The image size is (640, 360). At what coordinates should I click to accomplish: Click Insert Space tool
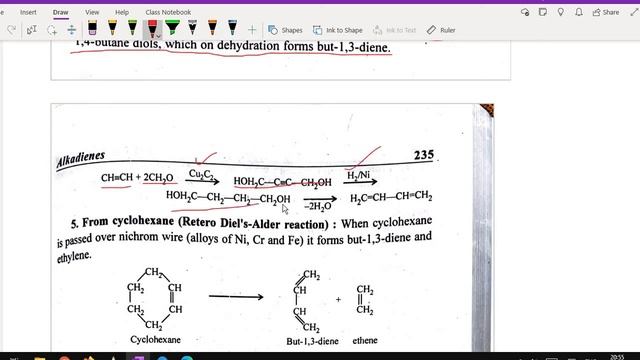click(x=71, y=30)
